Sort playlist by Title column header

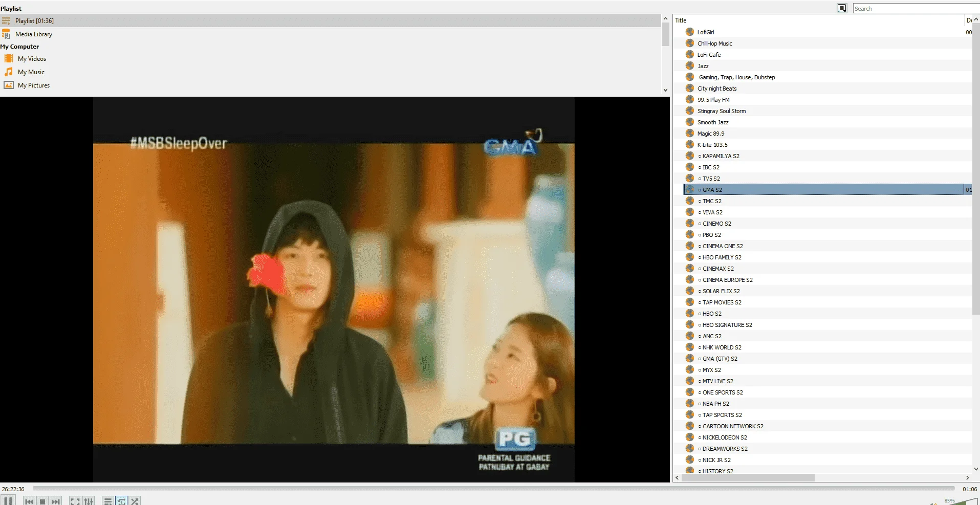[818, 20]
